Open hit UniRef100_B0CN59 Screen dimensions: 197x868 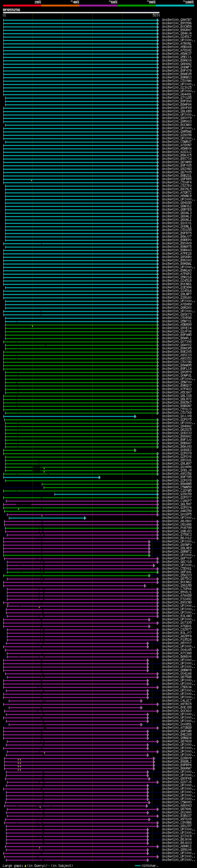coord(177,26)
